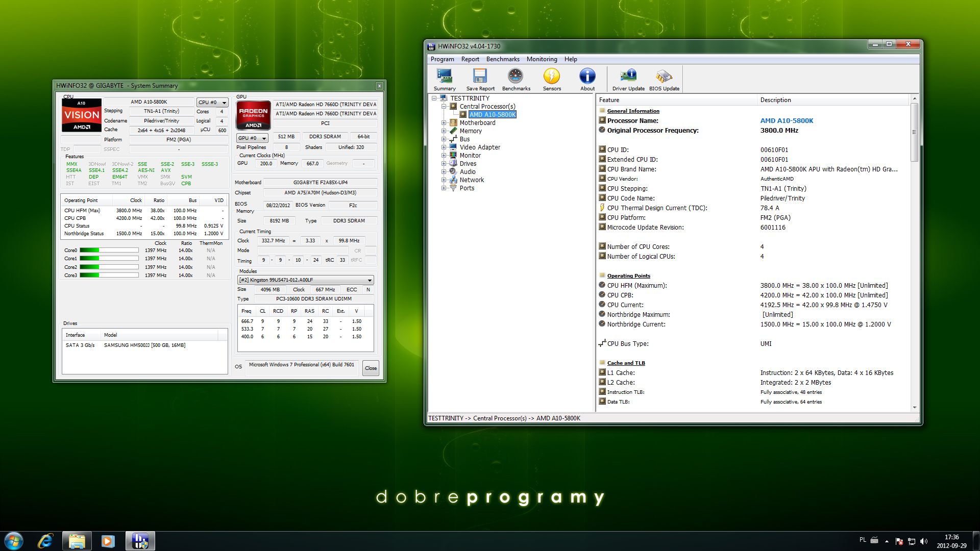
Task: Open the Monitoring menu
Action: tap(542, 59)
